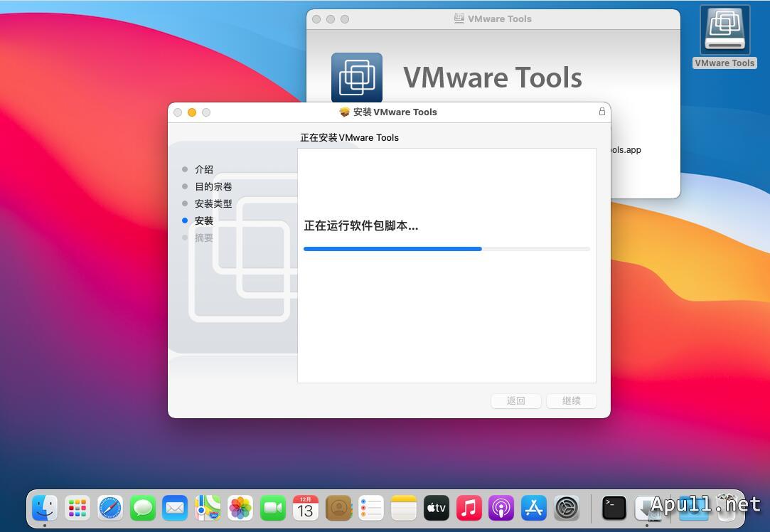This screenshot has width=770, height=532.
Task: Click the 返回 button
Action: point(515,400)
